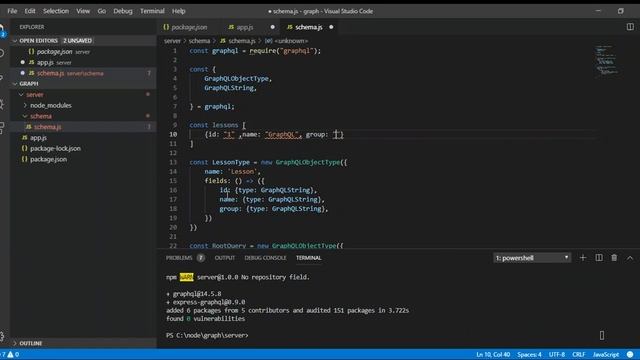Click the feedback smiley in status bar

(x=630, y=354)
